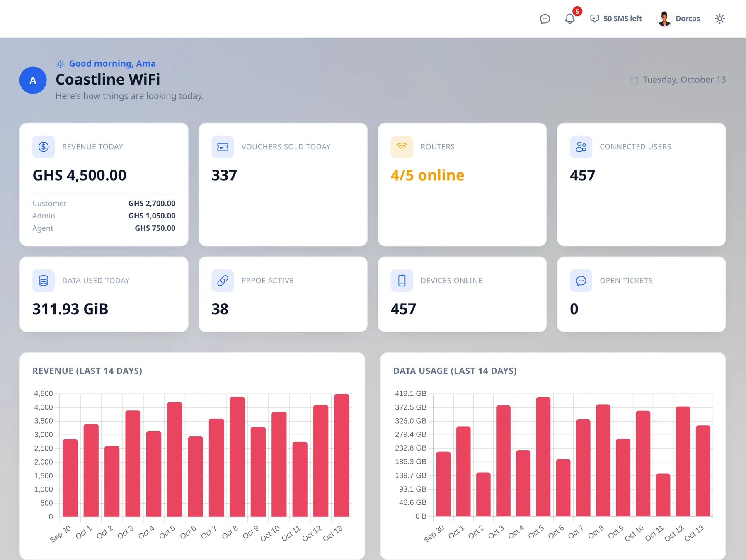This screenshot has height=560, width=746.
Task: Click 'DATA USED TODAY' card label
Action: click(96, 281)
